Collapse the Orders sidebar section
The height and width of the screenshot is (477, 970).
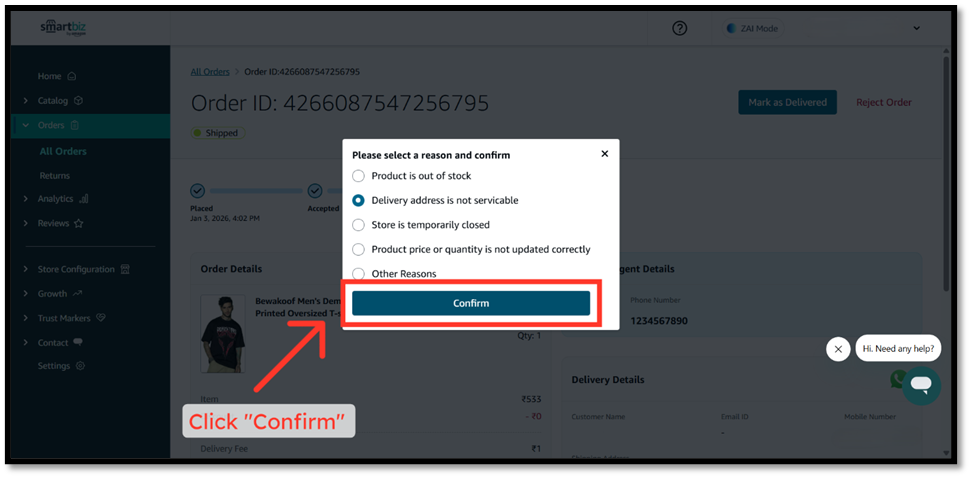coord(26,125)
